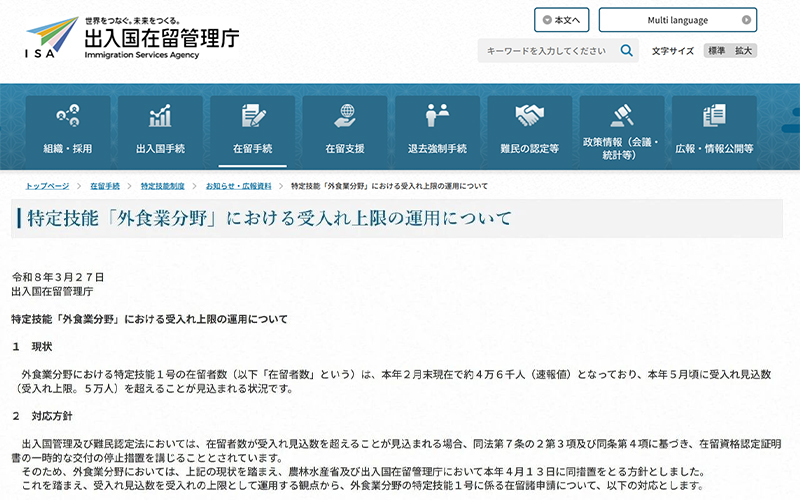This screenshot has height=500, width=800.
Task: Jump to main content with 本文へ
Action: (x=562, y=20)
